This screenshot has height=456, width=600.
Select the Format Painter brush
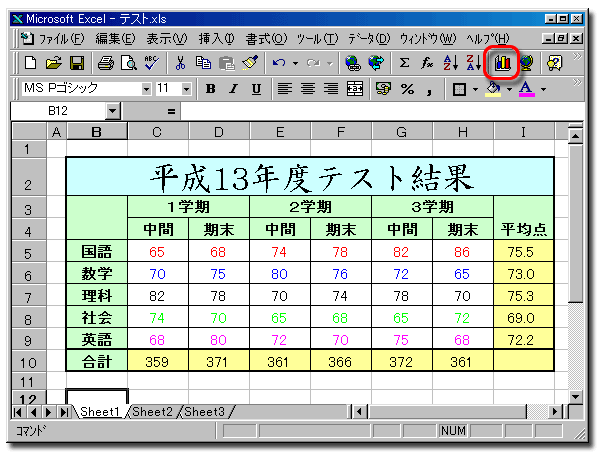[250, 63]
